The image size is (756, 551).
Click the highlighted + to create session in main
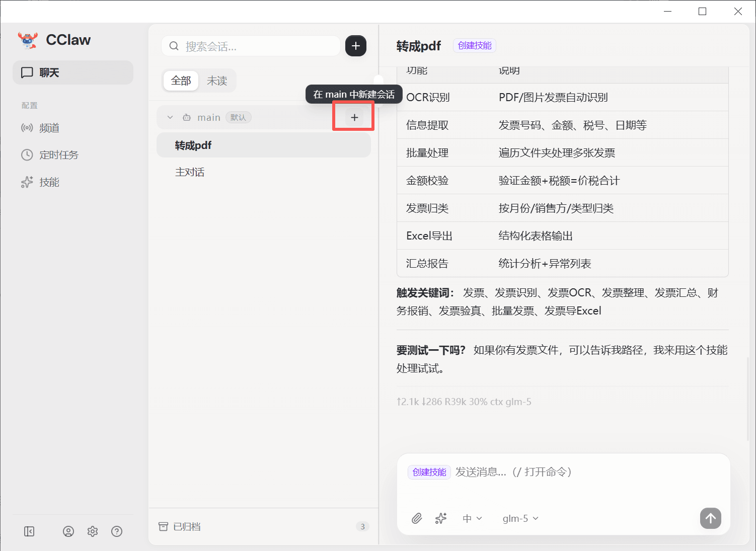353,117
